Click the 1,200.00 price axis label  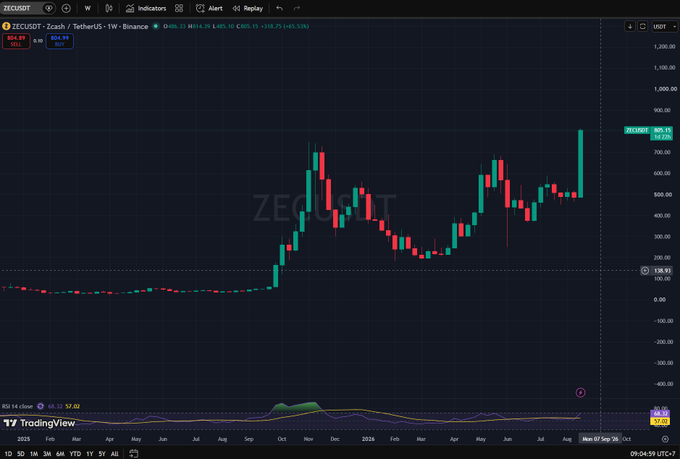(x=664, y=46)
